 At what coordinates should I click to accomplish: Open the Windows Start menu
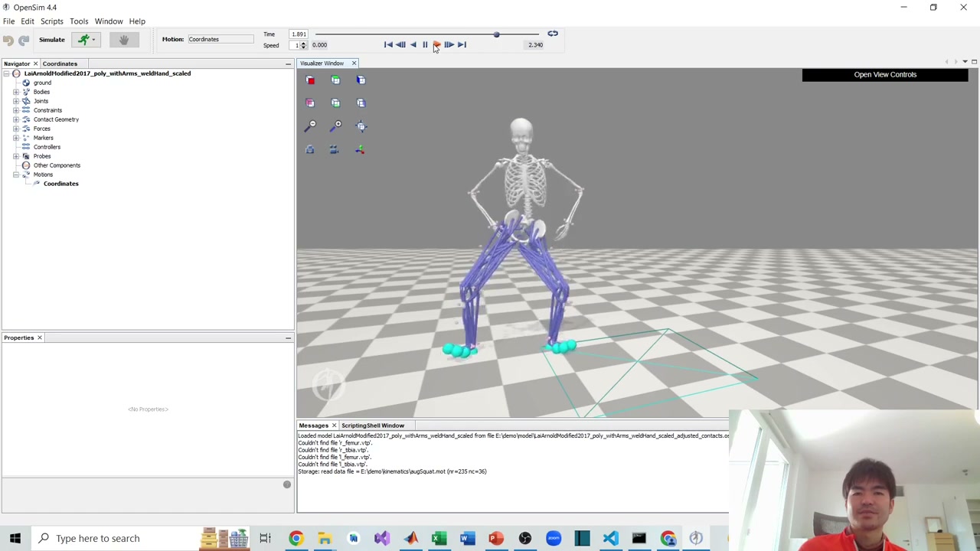pyautogui.click(x=15, y=538)
